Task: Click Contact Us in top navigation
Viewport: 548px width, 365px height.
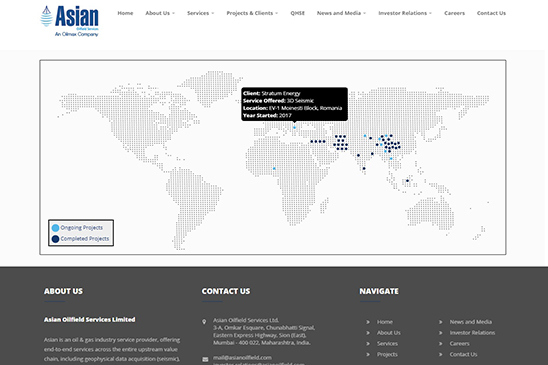Action: coord(491,13)
